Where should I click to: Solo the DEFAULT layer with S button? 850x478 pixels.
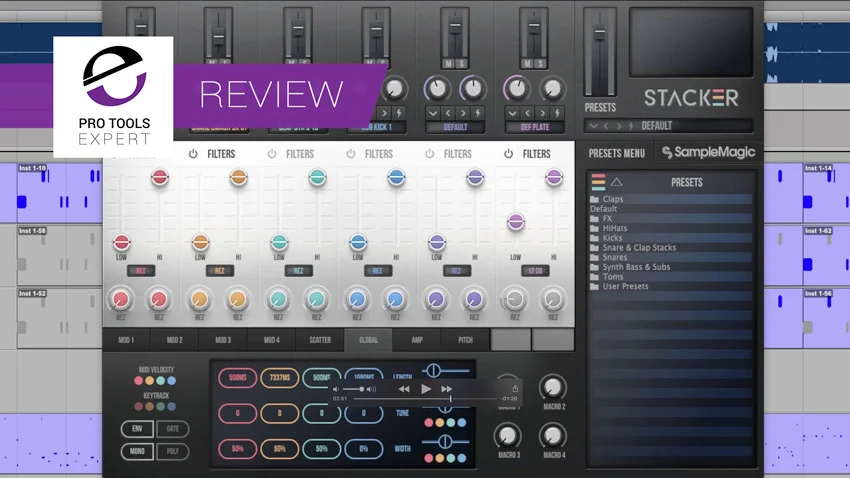point(461,64)
